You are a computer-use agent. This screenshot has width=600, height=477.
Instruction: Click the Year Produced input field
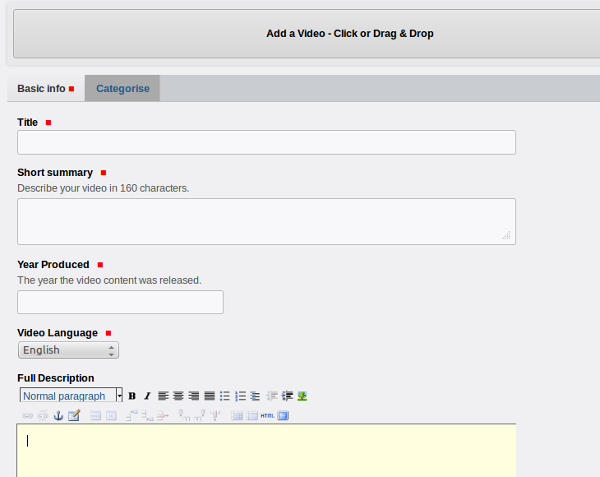[120, 302]
